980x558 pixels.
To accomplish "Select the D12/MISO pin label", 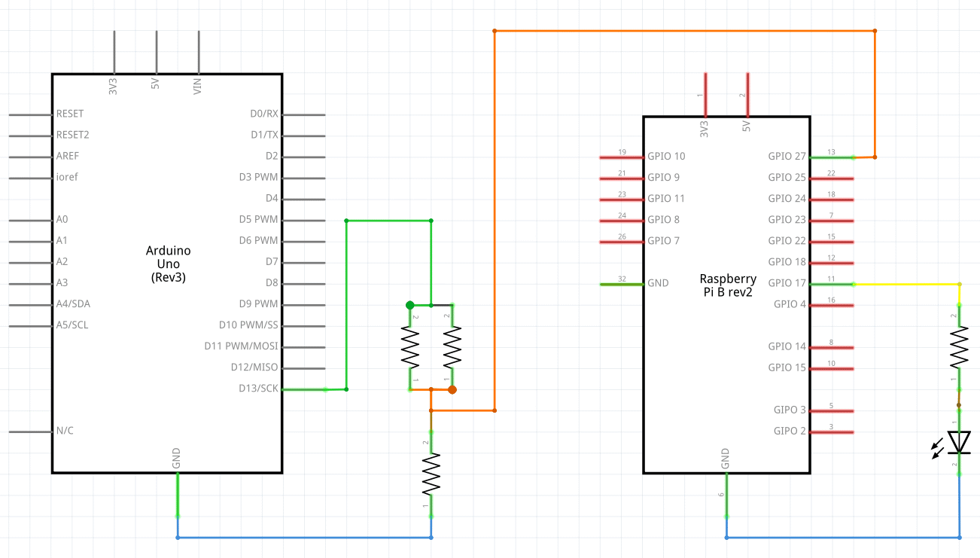I will [x=256, y=367].
